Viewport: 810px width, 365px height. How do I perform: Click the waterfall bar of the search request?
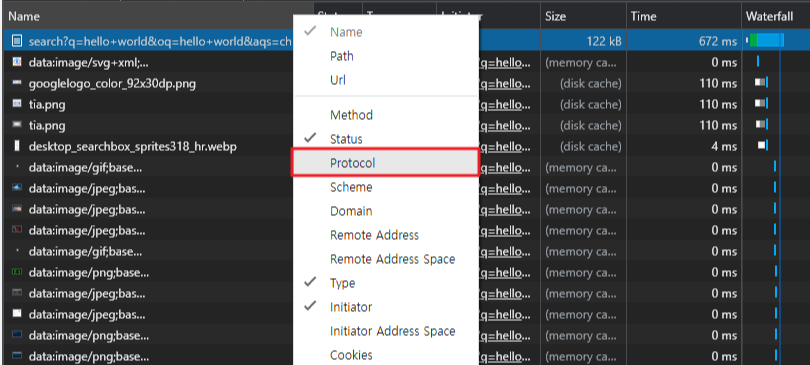pos(766,40)
